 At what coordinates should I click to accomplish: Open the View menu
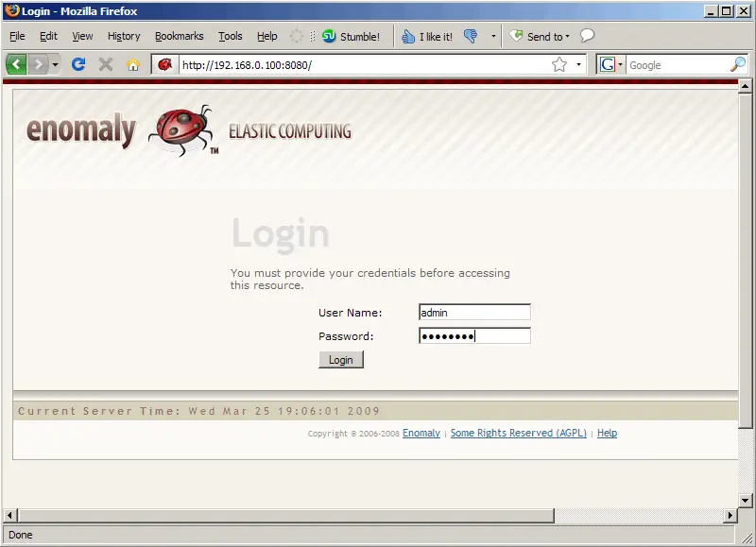(82, 36)
